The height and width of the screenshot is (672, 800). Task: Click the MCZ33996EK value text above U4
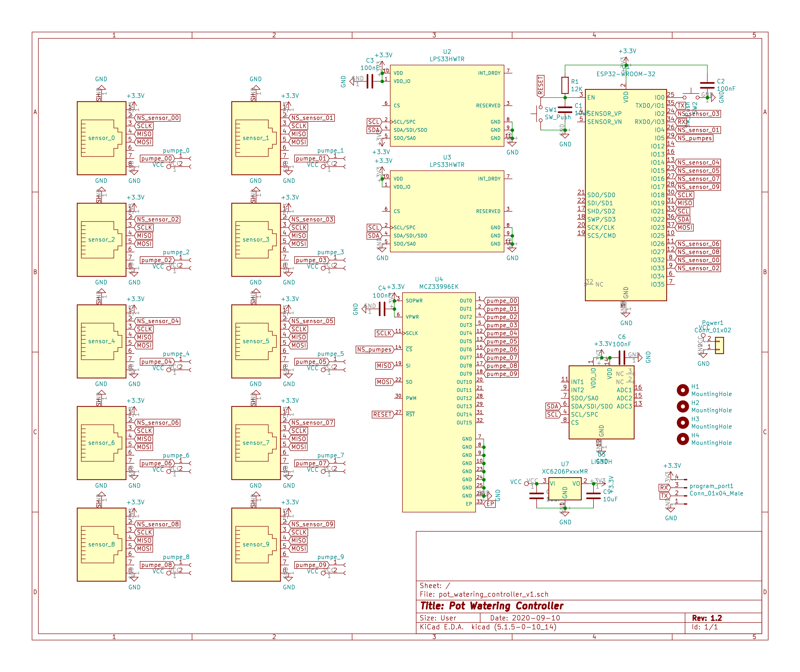(x=439, y=286)
